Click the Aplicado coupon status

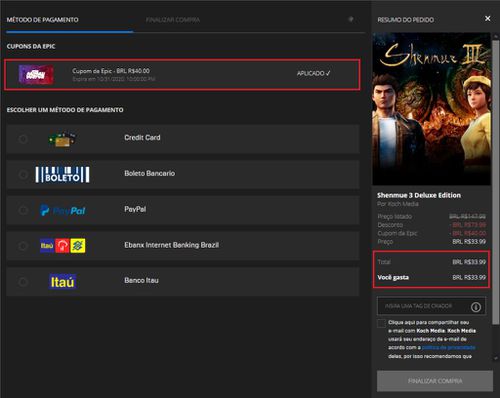coord(314,73)
